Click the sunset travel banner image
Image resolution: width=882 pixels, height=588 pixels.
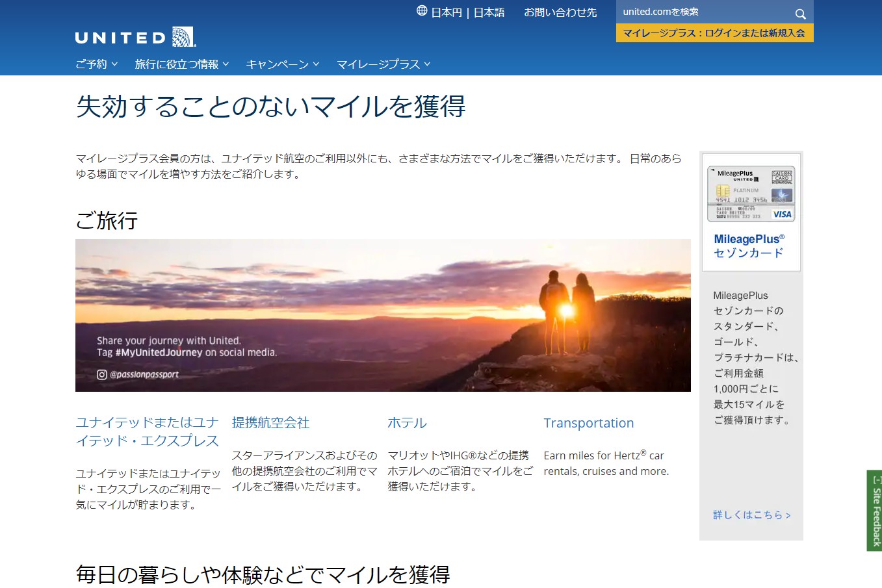click(x=383, y=315)
